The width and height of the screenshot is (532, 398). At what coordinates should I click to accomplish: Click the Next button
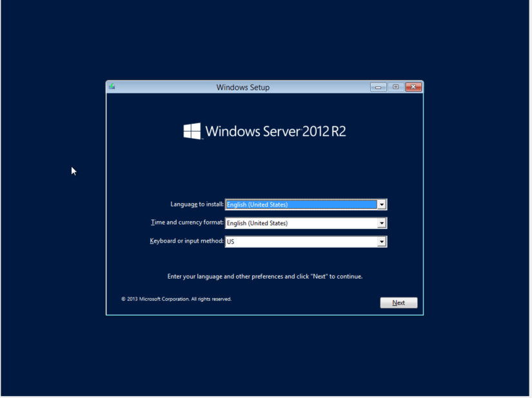coord(398,302)
